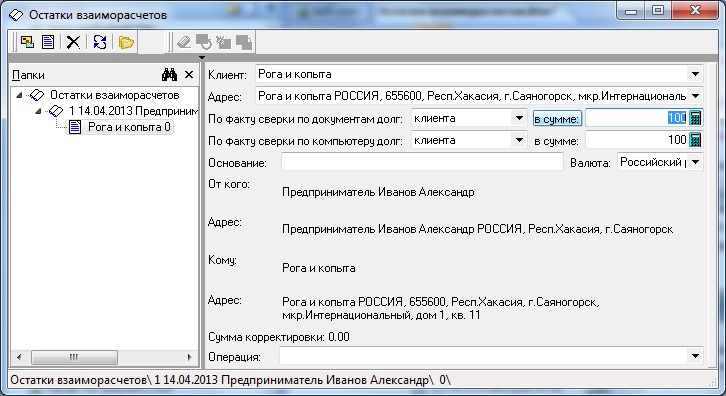Image resolution: width=726 pixels, height=396 pixels.
Task: Collapse the Остатки взаиморасчетов root tree node
Action: (x=19, y=95)
